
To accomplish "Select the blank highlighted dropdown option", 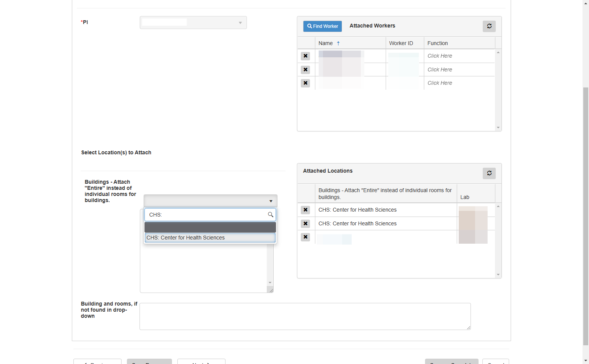I will point(210,227).
